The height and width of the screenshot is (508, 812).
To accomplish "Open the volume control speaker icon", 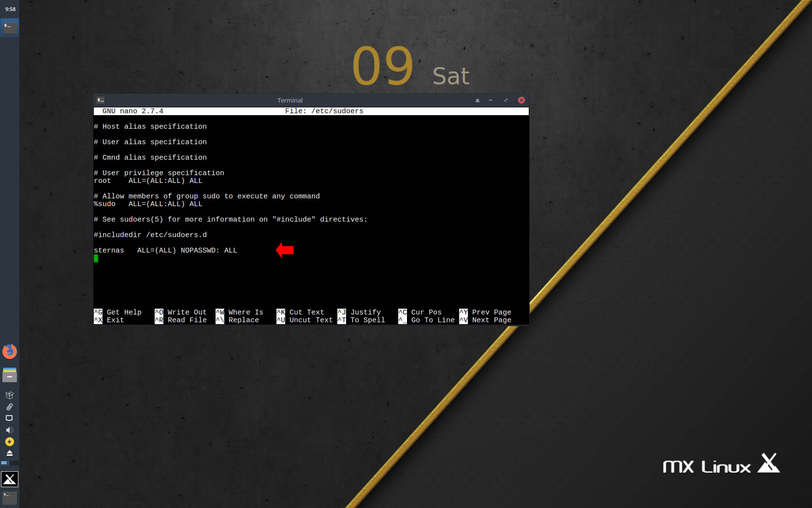I will point(9,430).
